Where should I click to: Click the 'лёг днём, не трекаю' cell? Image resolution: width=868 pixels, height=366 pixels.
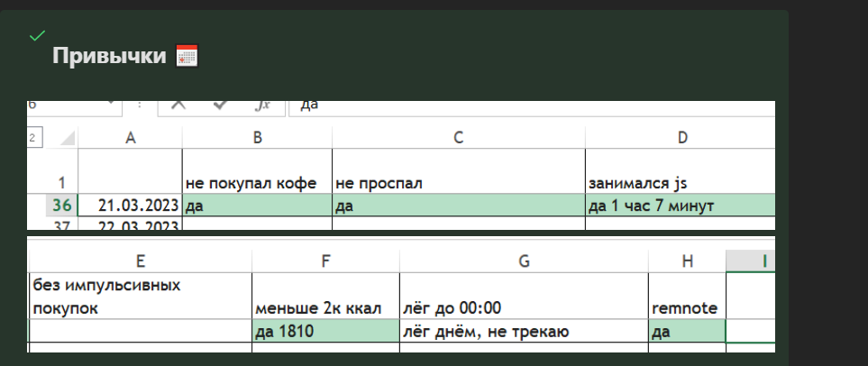tap(524, 331)
